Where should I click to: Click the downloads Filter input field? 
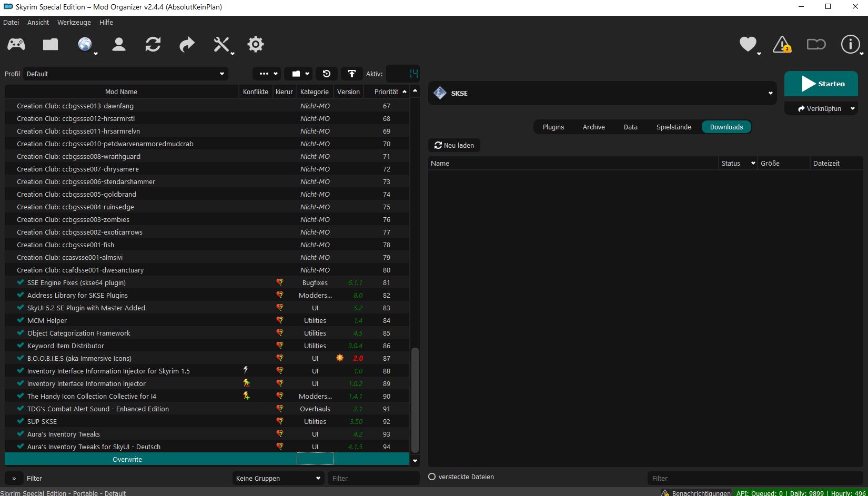coord(754,478)
